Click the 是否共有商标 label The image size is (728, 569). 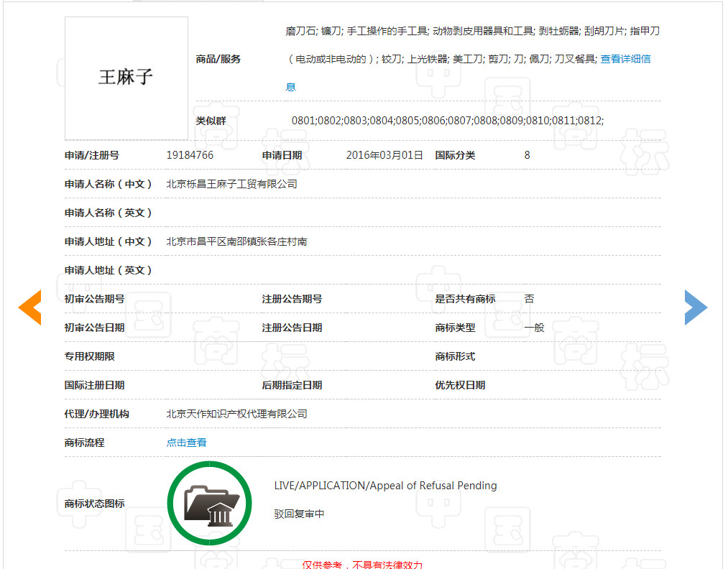point(465,299)
